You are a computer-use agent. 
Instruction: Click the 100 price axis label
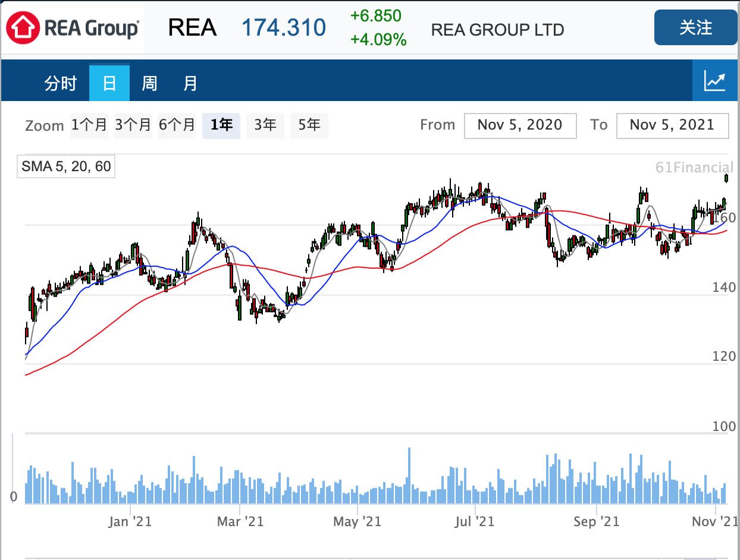click(725, 426)
